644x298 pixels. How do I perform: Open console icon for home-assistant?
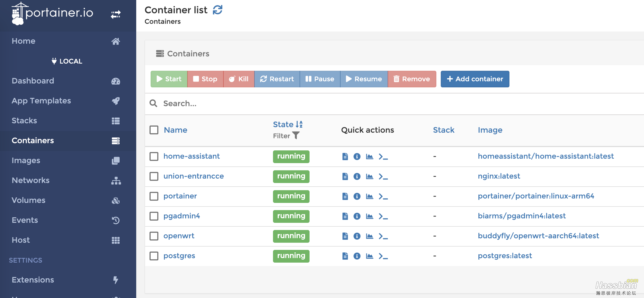pos(383,157)
